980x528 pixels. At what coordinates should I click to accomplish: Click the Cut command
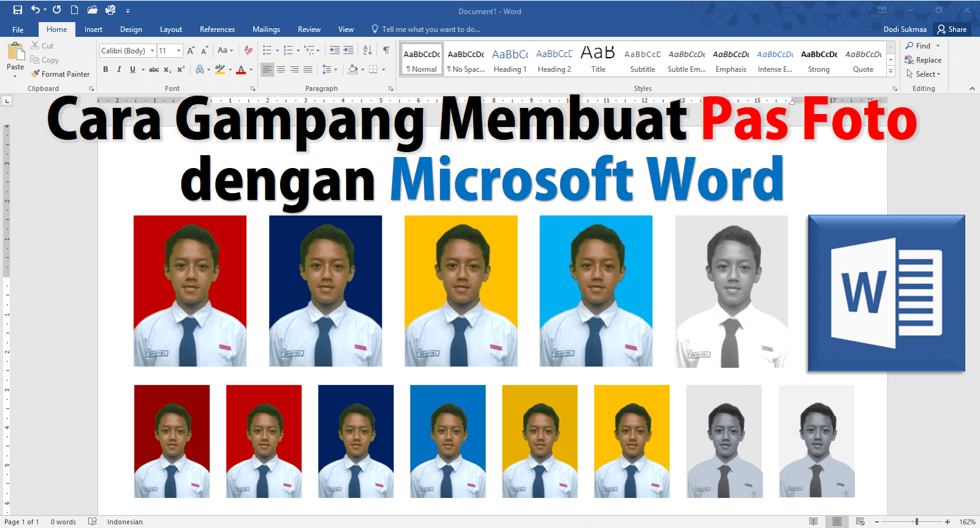click(42, 46)
